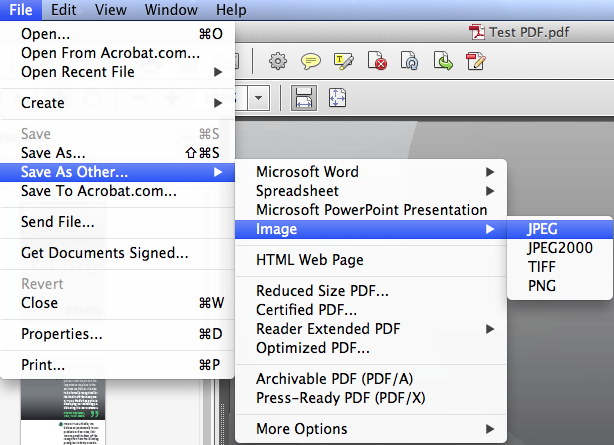
Task: Click the yellow sticky note comment icon
Action: pyautogui.click(x=311, y=62)
